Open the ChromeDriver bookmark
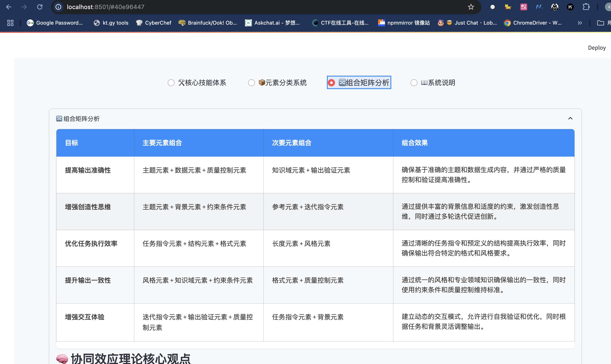This screenshot has height=364, width=611. (533, 23)
